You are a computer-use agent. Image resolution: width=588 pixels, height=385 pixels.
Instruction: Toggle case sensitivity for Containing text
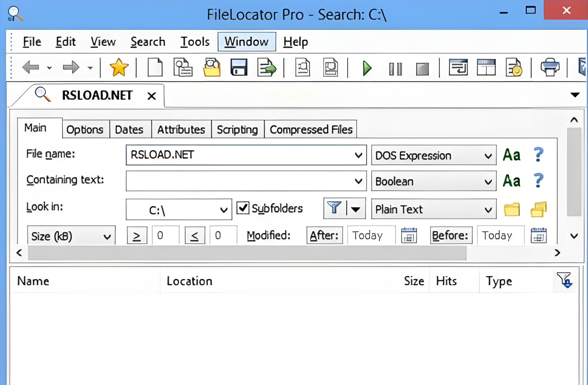pos(511,181)
